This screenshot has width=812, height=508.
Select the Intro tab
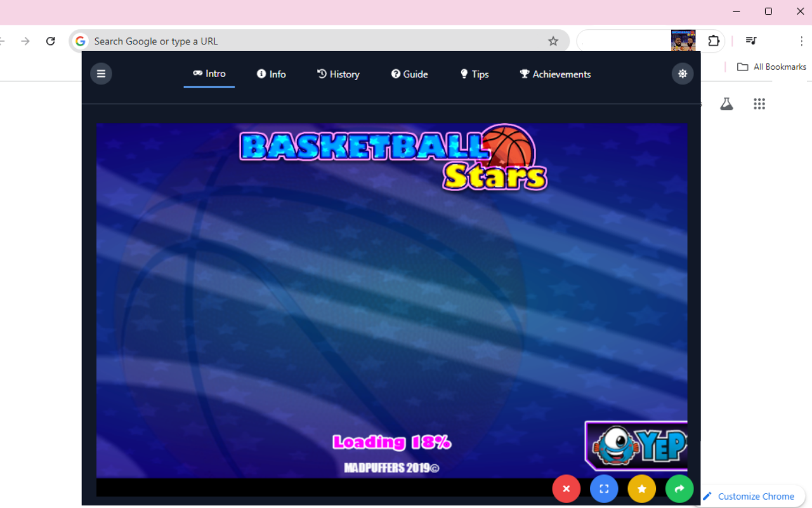click(209, 74)
